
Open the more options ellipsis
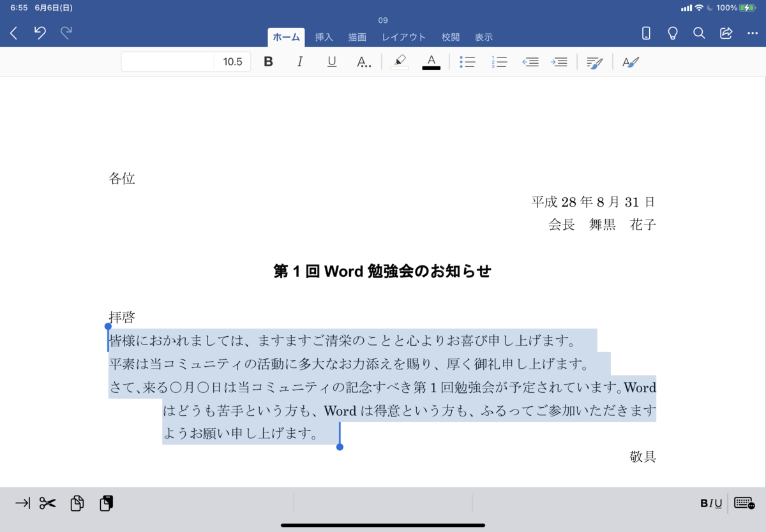click(x=752, y=33)
